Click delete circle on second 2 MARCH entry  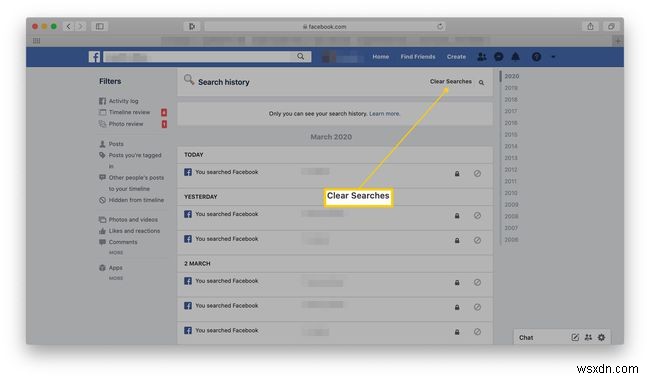click(x=478, y=307)
